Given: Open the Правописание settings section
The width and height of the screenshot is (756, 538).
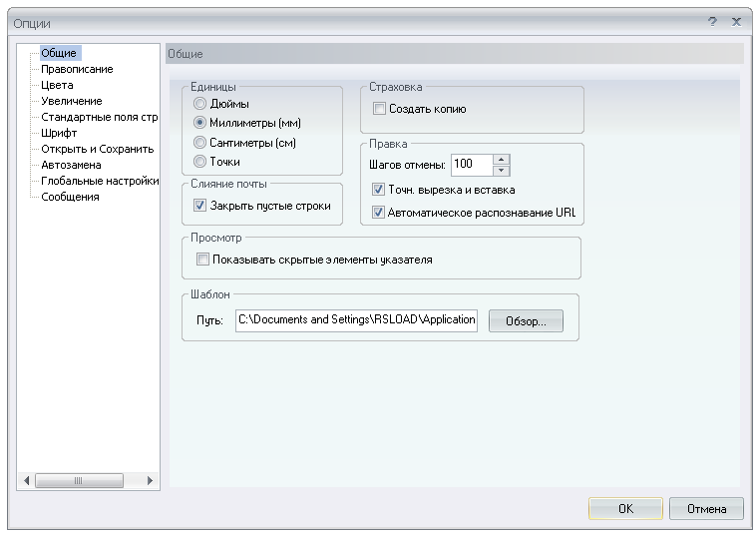Looking at the screenshot, I should tap(77, 69).
